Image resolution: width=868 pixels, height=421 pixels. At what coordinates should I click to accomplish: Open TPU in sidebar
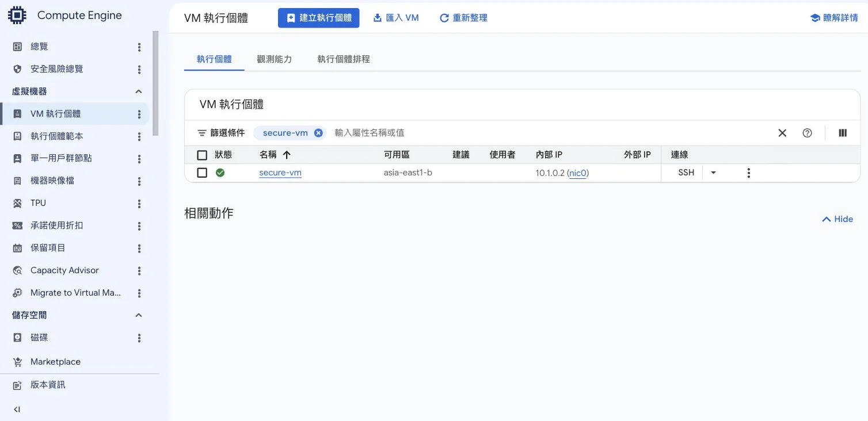point(38,203)
